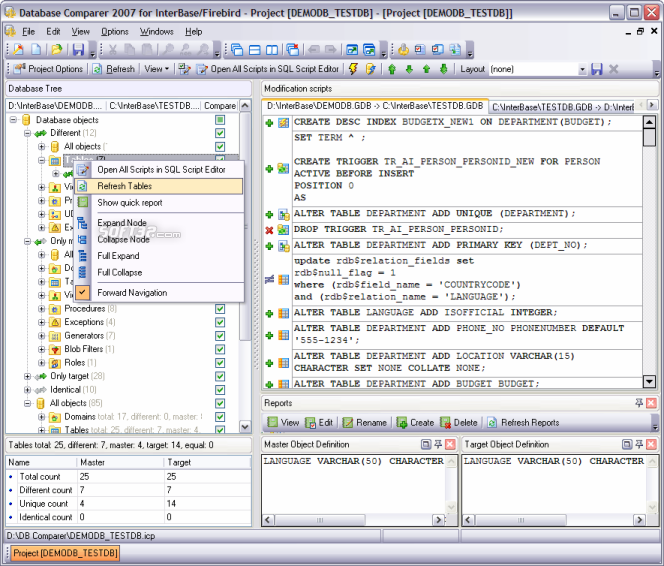Switch to TESTDB.GDB -> D:\InterBase scripts tab
664x566 pixels.
tap(563, 107)
